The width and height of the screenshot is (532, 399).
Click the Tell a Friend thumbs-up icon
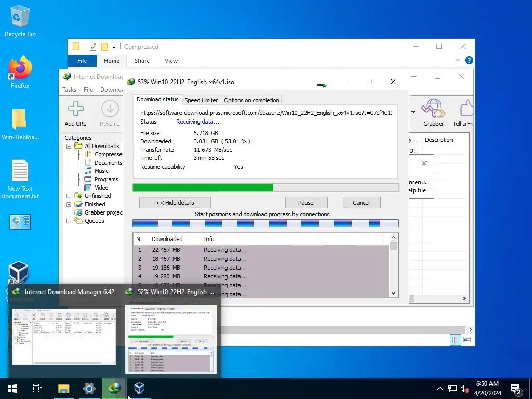(466, 109)
